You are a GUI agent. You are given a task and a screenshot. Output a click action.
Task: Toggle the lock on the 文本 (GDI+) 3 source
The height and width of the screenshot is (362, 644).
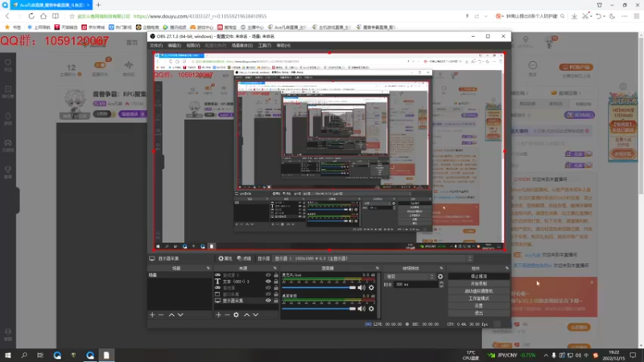click(x=276, y=282)
